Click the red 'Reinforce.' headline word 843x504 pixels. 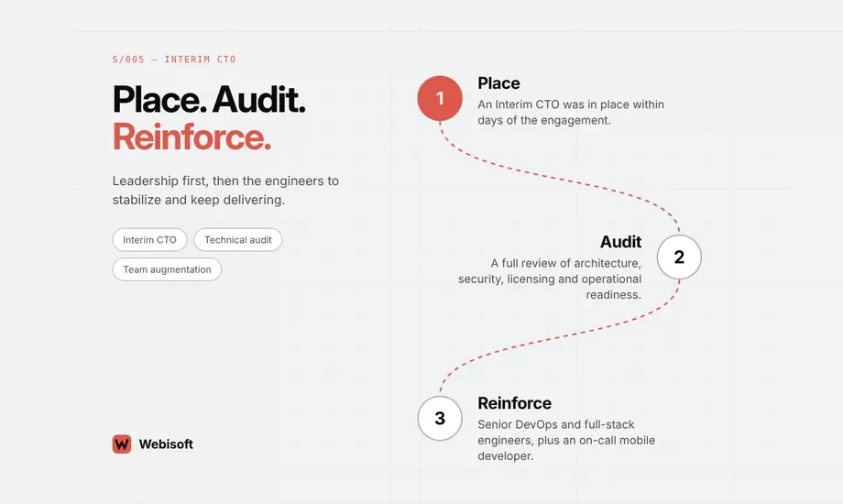(x=192, y=137)
